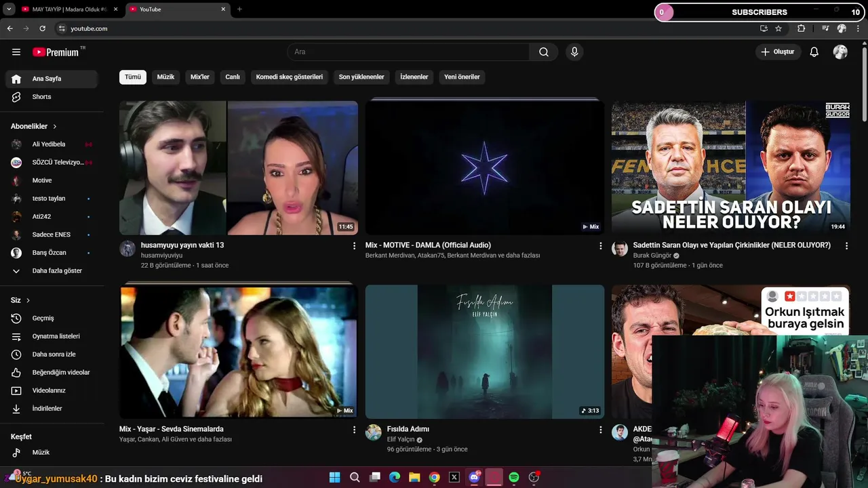Open browser extensions puzzle icon
Screen dimensions: 868x488
click(x=802, y=28)
